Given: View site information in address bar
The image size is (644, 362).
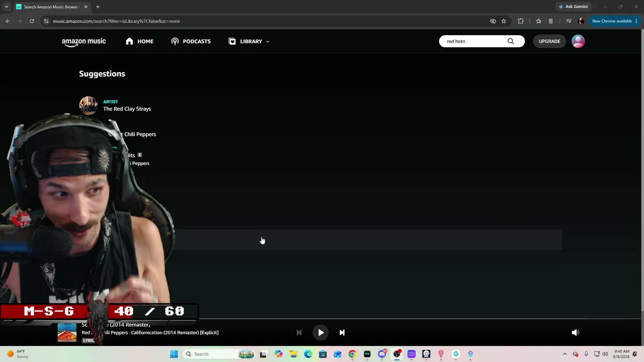Looking at the screenshot, I should [x=46, y=21].
